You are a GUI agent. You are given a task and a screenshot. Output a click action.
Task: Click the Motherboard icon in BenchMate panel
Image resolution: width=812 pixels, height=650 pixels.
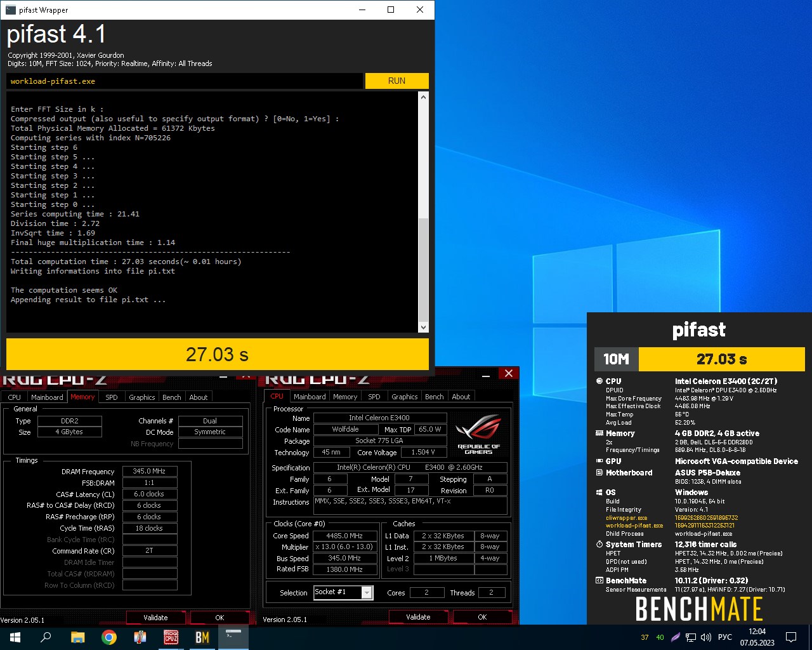pos(599,473)
